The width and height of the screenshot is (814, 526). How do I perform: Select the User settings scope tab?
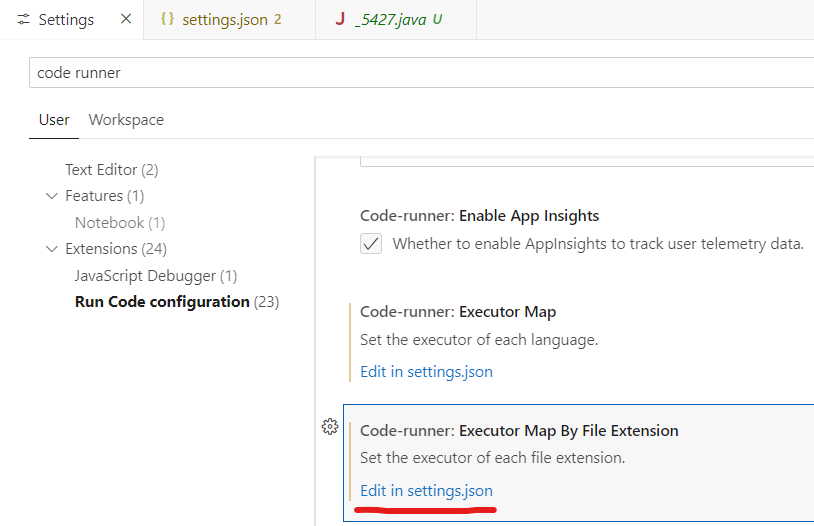pos(54,120)
